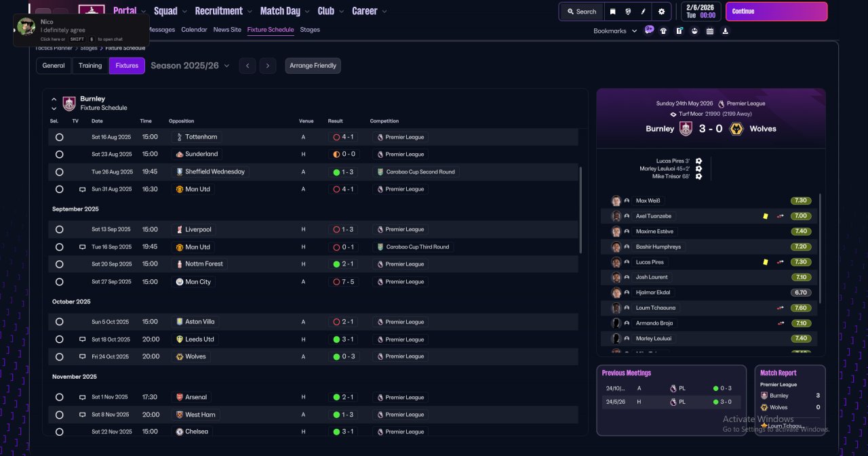Viewport: 868px width, 456px height.
Task: Click the globe icon in top toolbar
Action: click(629, 12)
